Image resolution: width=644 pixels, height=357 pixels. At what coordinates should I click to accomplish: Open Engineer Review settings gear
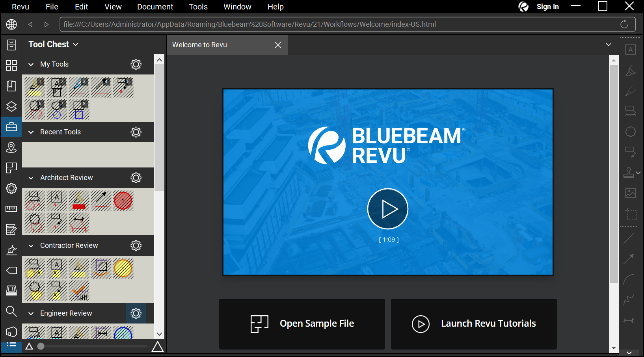tap(136, 313)
